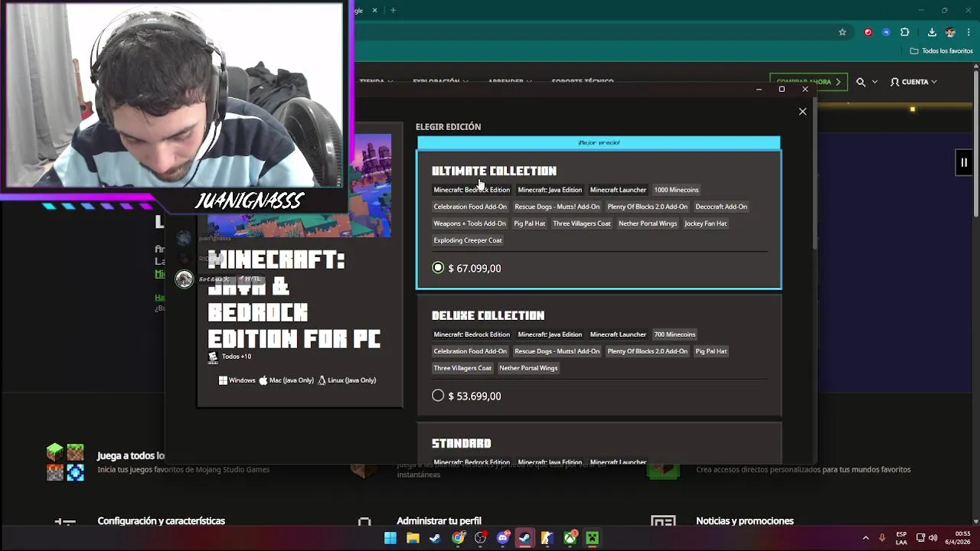This screenshot has height=551, width=980.
Task: Open the EXPLORACIÓN navigation menu
Action: tap(440, 82)
